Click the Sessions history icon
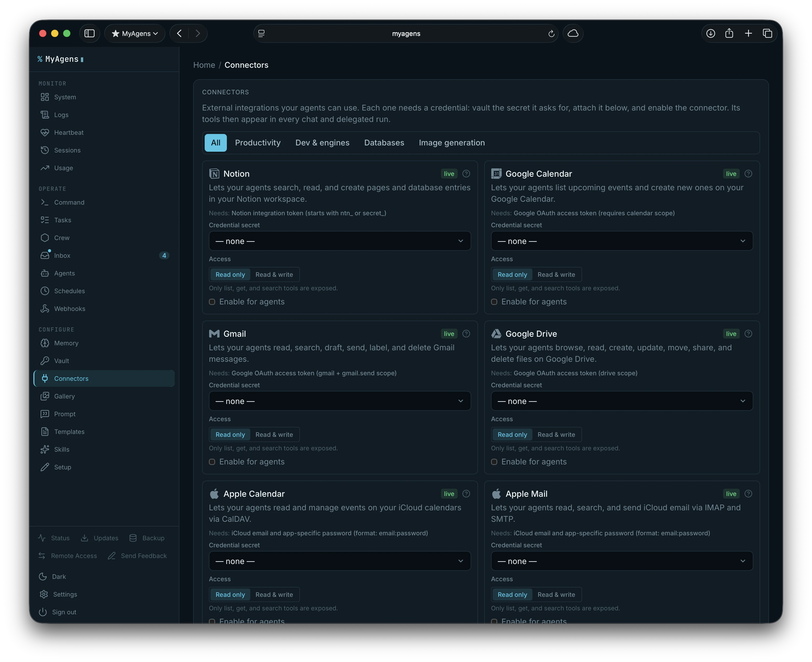This screenshot has width=812, height=662. (x=45, y=150)
